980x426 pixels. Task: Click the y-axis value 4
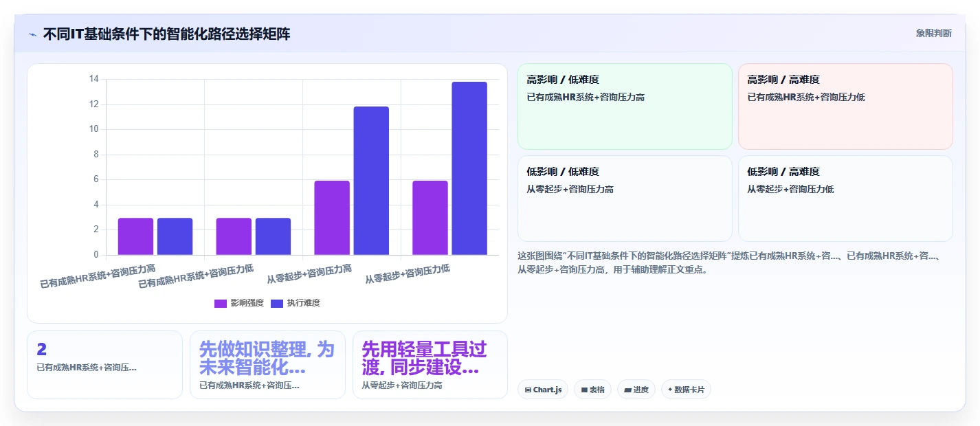(96, 205)
